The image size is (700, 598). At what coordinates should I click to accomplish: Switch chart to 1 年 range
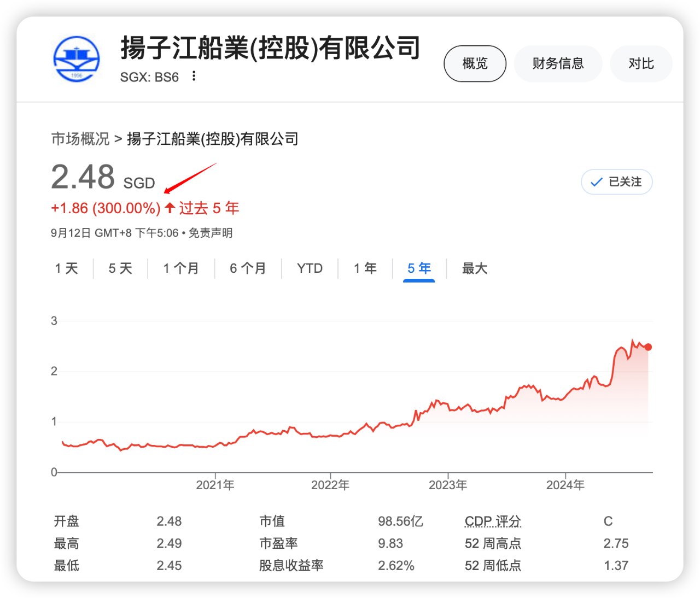(x=365, y=268)
